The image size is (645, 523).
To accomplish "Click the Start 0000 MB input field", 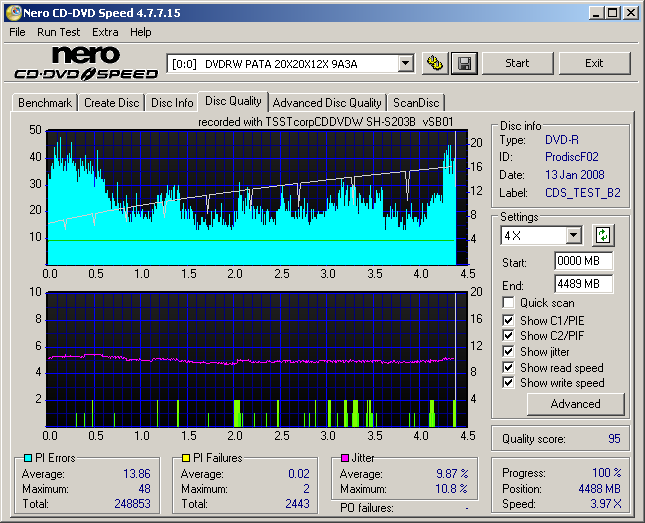I will (x=583, y=261).
